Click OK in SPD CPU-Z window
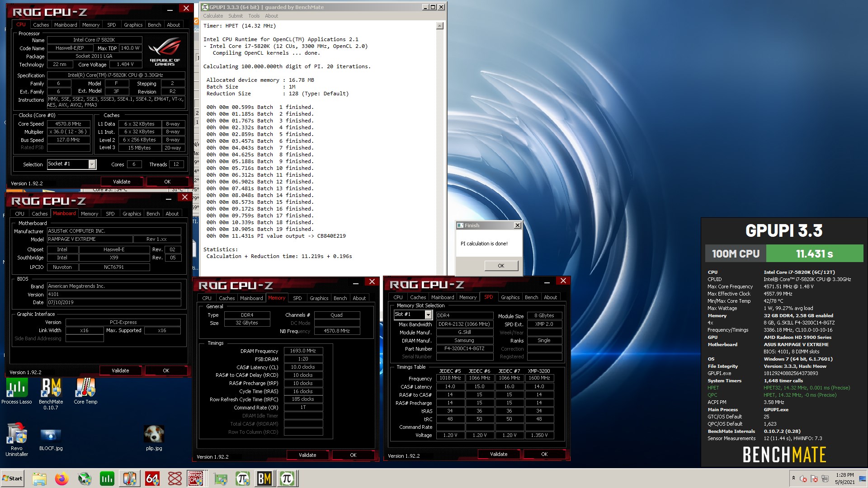The height and width of the screenshot is (488, 868). point(544,454)
